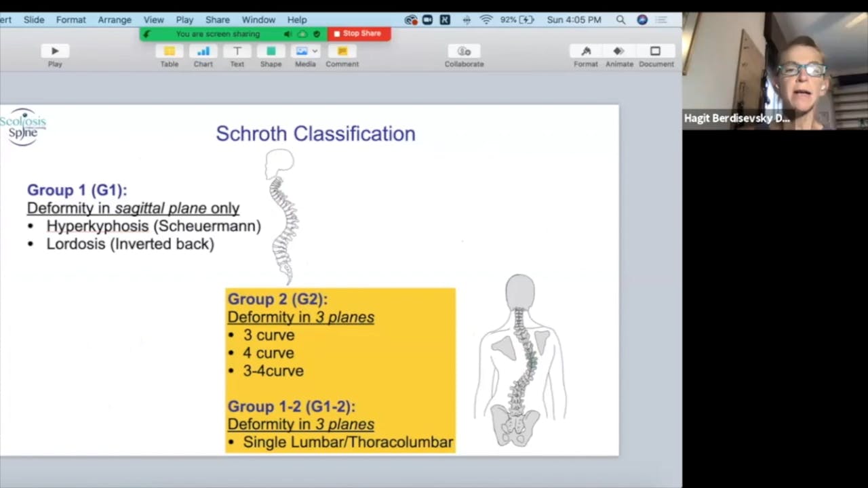This screenshot has width=868, height=488.
Task: Toggle the Format inspector panel
Action: pyautogui.click(x=586, y=52)
